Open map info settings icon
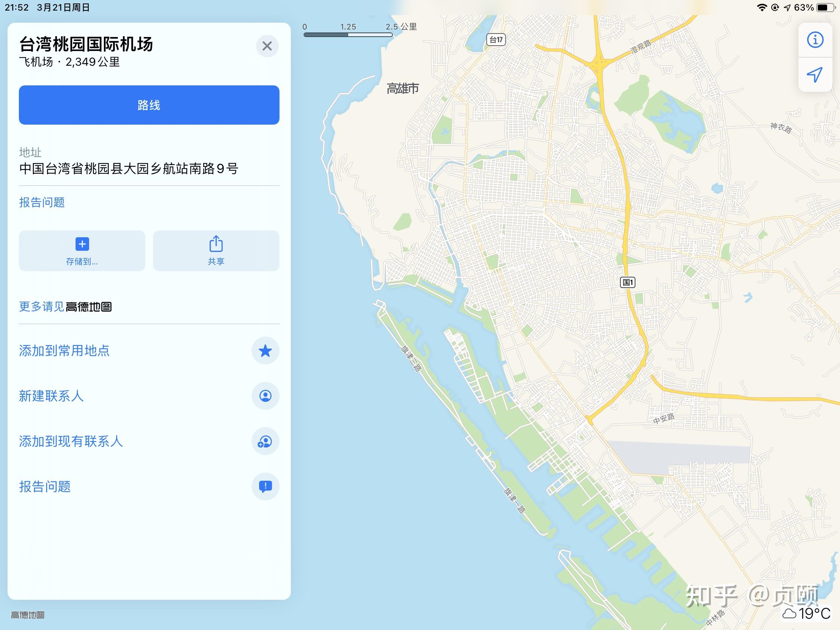Image resolution: width=840 pixels, height=630 pixels. point(815,40)
